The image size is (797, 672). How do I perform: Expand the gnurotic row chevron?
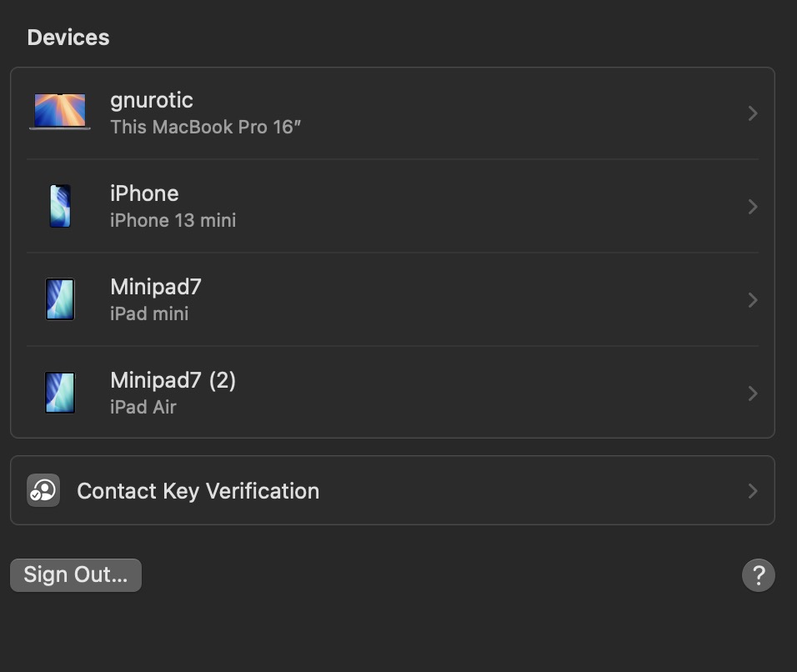coord(752,113)
